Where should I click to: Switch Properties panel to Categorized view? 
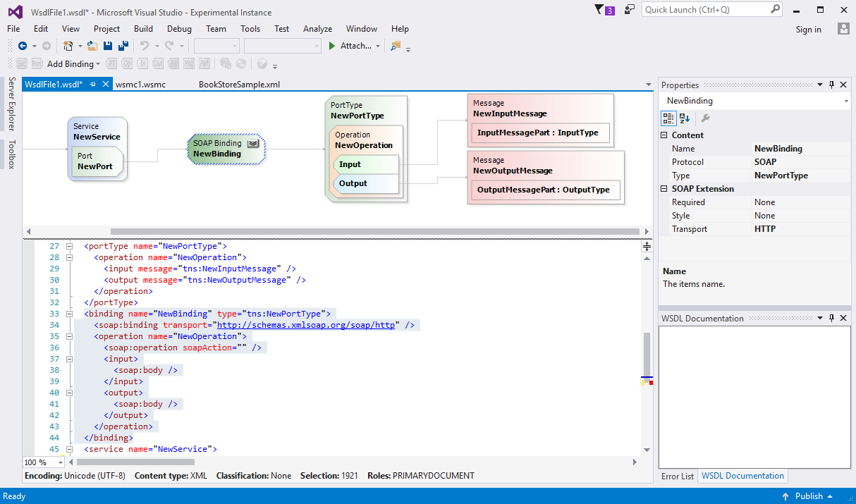pos(668,118)
